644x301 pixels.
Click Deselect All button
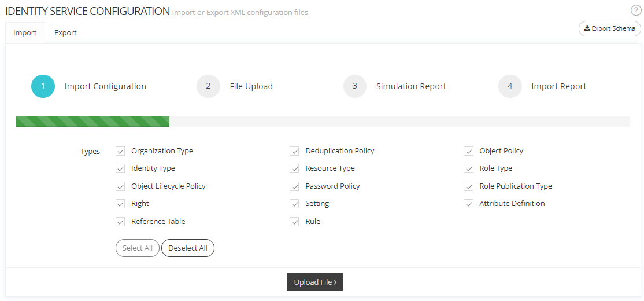tap(187, 248)
